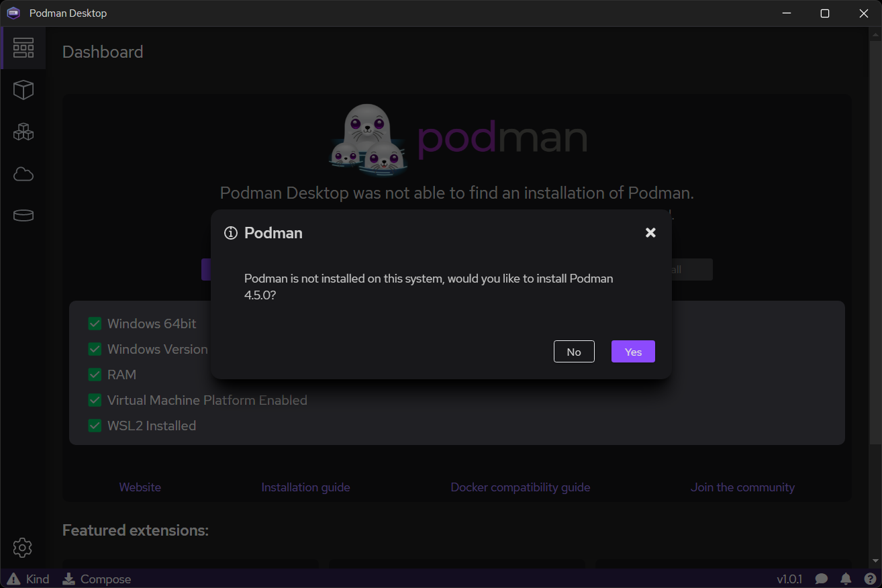Open the Installation guide link
The image size is (882, 588).
tap(305, 487)
